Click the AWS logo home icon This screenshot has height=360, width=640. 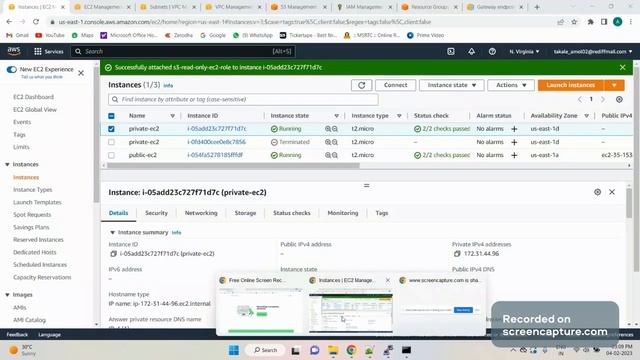(14, 51)
